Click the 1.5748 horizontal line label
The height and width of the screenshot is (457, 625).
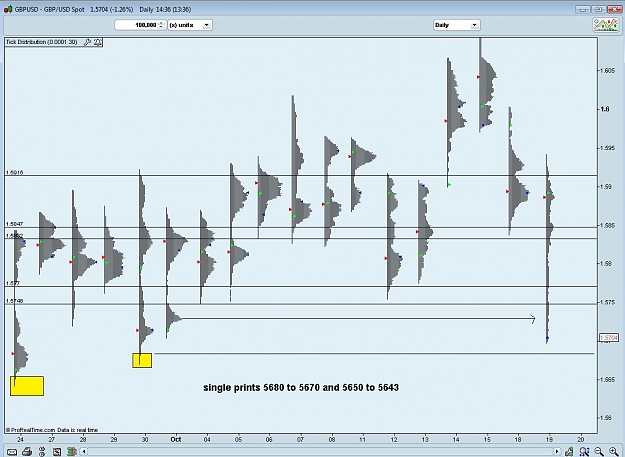point(14,301)
